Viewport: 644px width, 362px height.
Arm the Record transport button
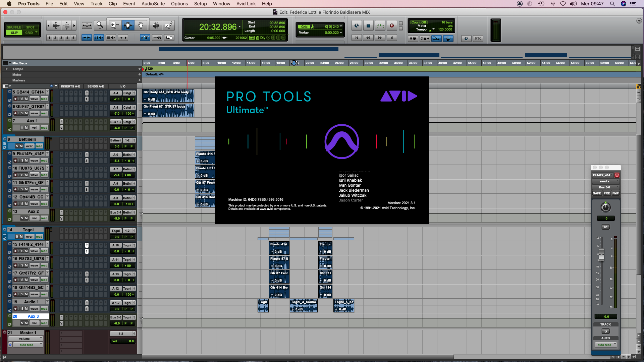click(x=392, y=25)
